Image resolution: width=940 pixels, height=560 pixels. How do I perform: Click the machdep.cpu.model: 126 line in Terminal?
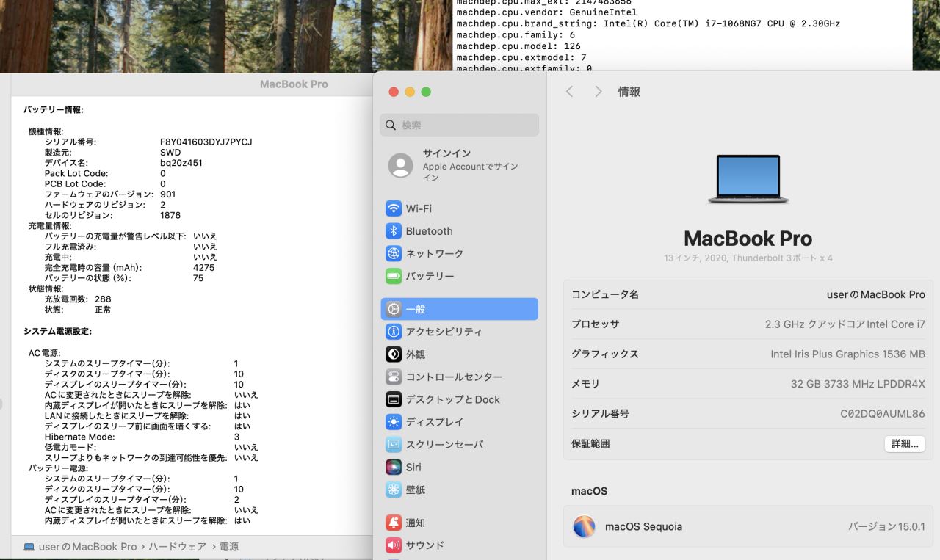pyautogui.click(x=518, y=46)
